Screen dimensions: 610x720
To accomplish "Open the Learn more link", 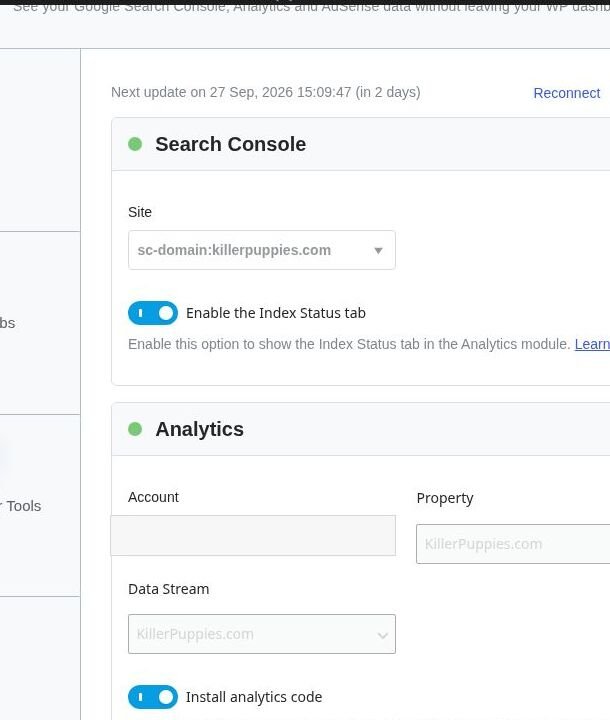I will 592,344.
